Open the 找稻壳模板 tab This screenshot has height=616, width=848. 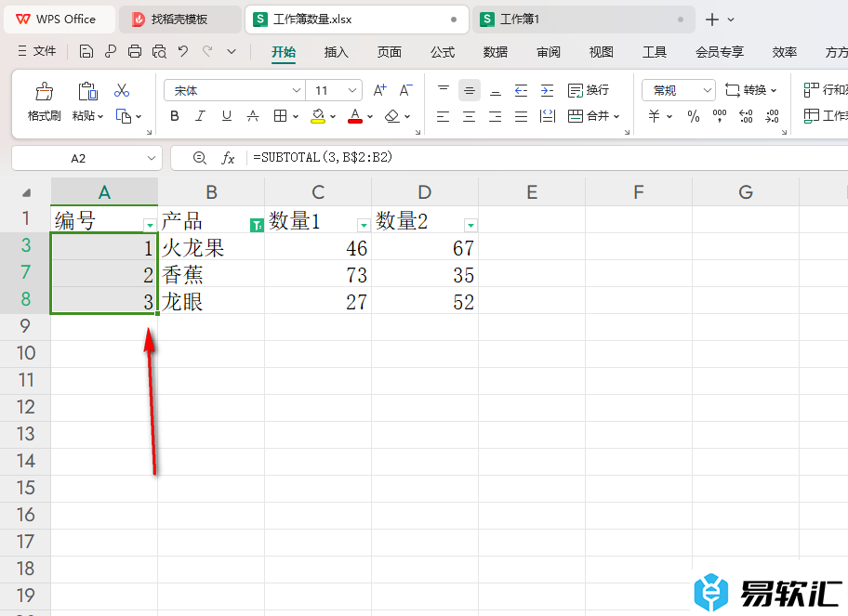pos(179,20)
